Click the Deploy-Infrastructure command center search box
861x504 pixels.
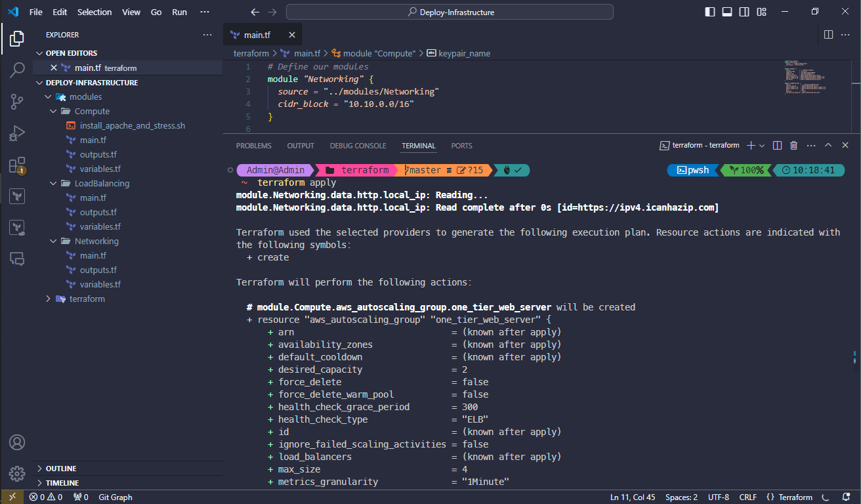coord(450,12)
